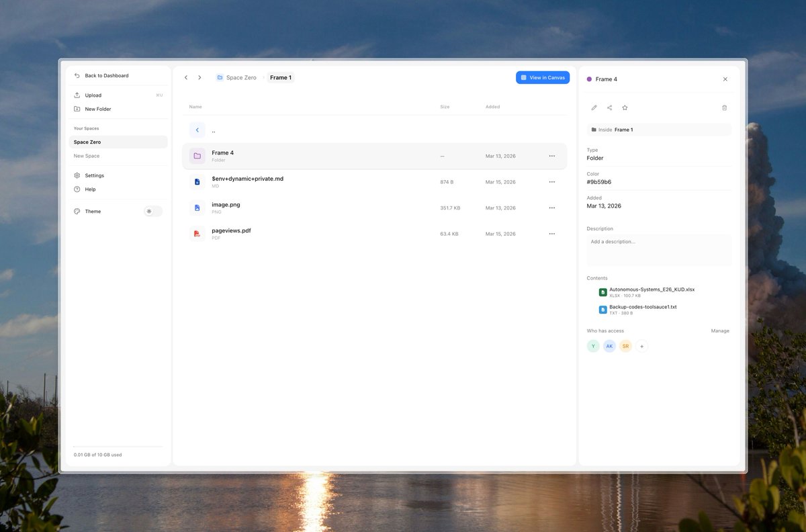Click the image.png file icon
The image size is (806, 532).
(197, 208)
